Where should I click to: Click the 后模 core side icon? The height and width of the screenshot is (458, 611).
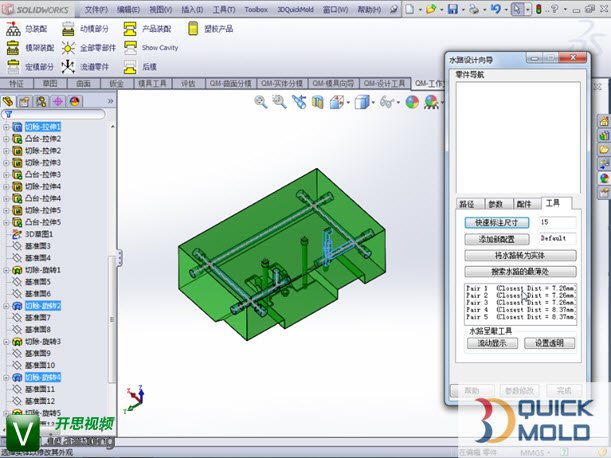(130, 67)
